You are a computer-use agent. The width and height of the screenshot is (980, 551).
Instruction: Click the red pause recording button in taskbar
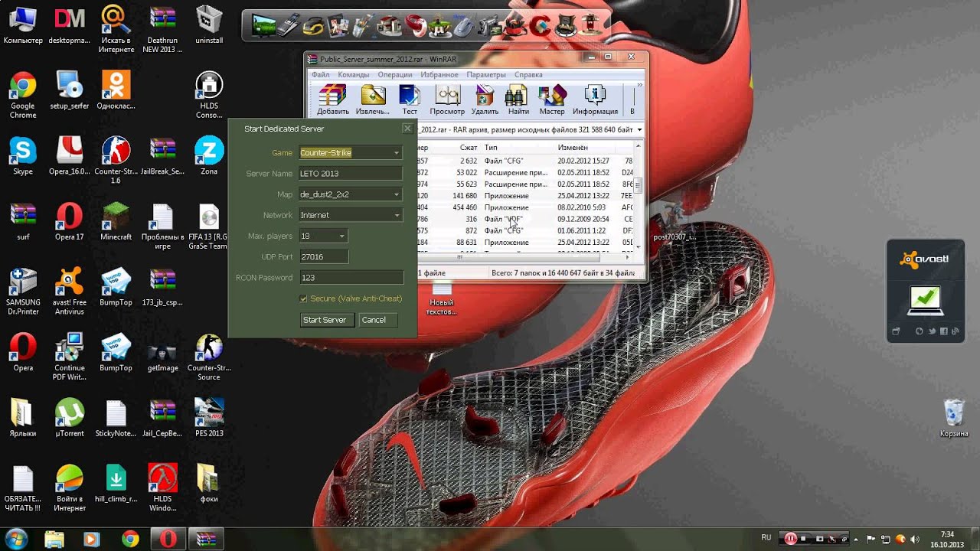click(x=791, y=538)
